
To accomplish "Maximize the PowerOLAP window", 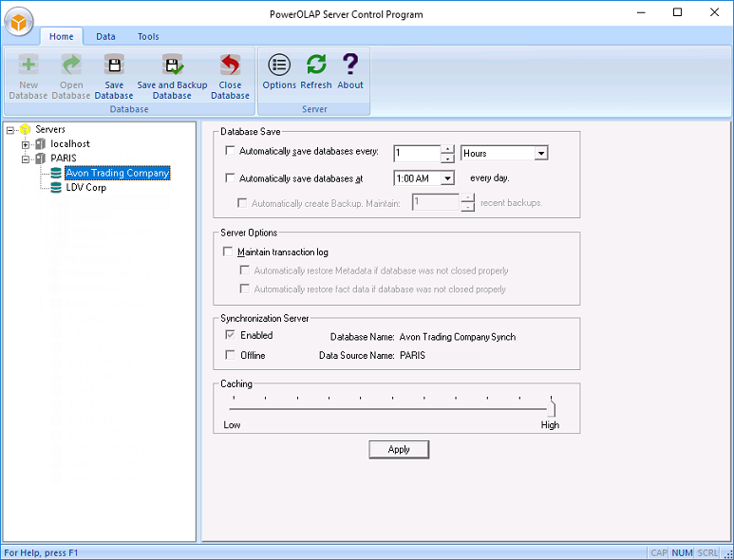I will (677, 12).
